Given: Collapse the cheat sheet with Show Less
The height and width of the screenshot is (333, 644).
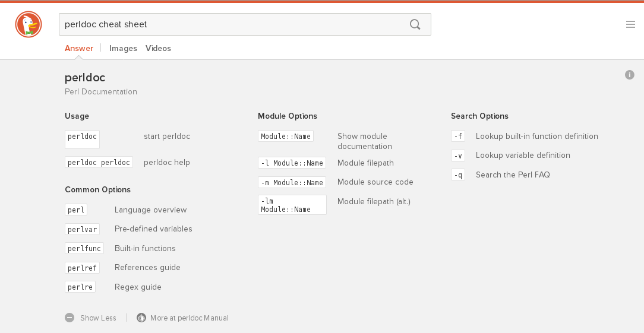Looking at the screenshot, I should 98,318.
